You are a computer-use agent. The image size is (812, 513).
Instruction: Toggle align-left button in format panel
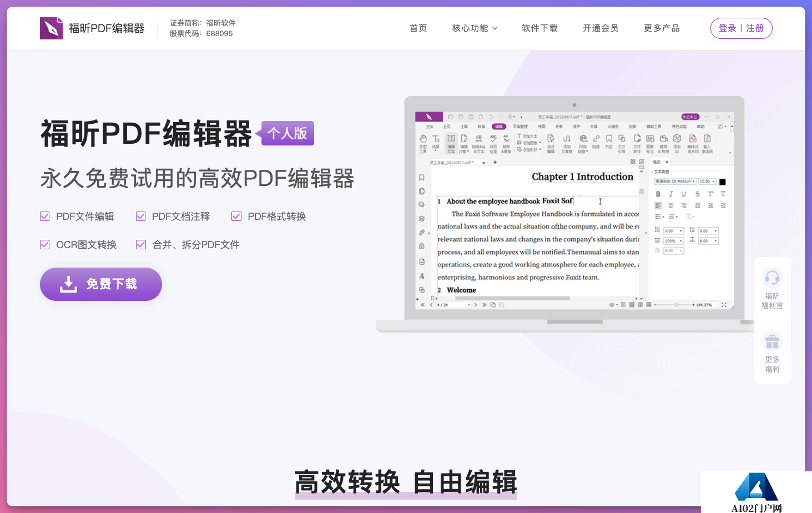[x=658, y=205]
